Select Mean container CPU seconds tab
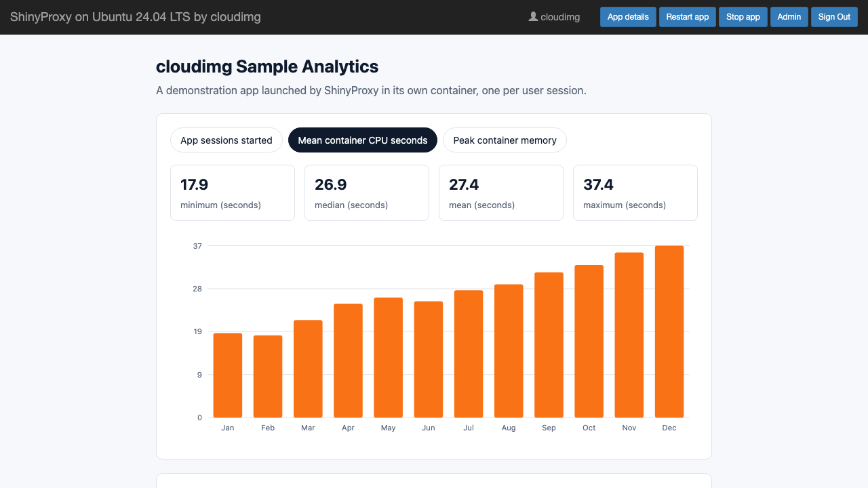Image resolution: width=868 pixels, height=488 pixels. (x=363, y=140)
